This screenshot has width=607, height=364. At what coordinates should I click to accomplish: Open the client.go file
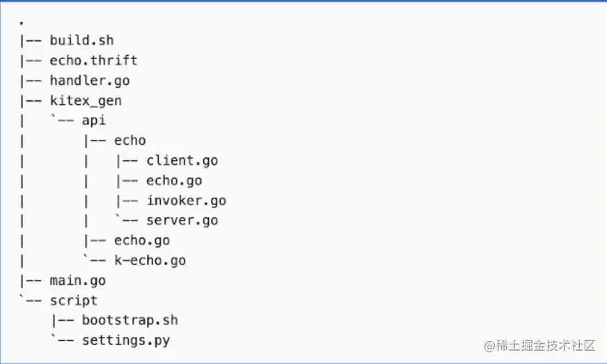[x=182, y=161]
